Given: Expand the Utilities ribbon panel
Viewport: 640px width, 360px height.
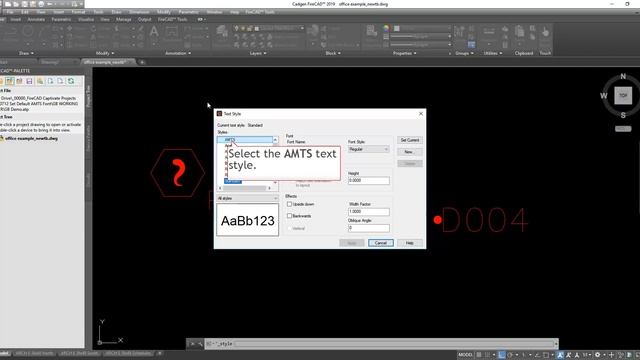Looking at the screenshot, I should coord(493,53).
